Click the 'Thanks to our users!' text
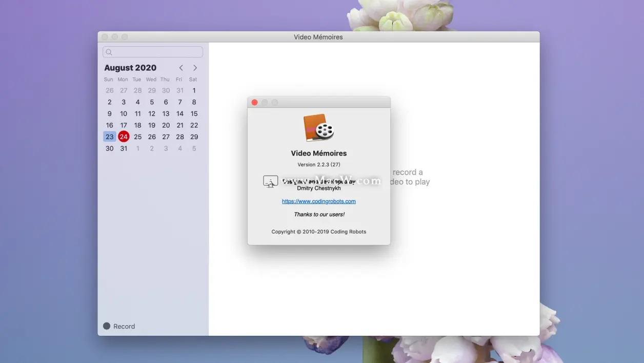Screen dimensions: 644x363 (x=319, y=214)
